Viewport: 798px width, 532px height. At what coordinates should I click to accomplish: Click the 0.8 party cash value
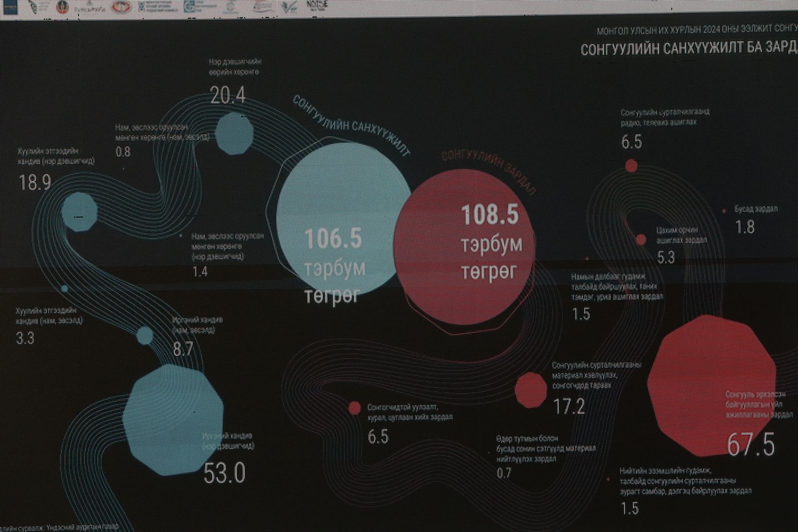[x=123, y=152]
